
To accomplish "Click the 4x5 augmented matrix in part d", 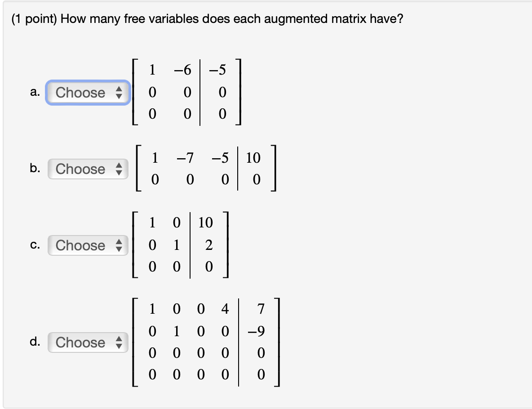I will [204, 342].
